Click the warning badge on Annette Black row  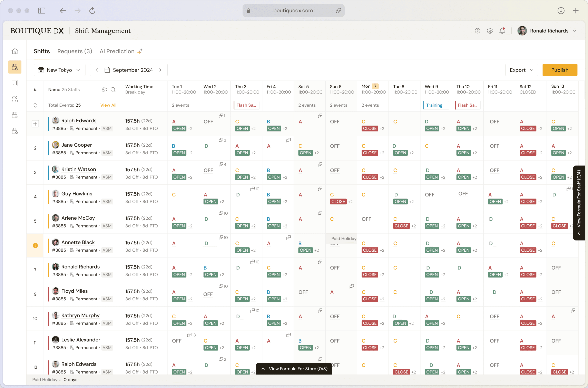(35, 245)
